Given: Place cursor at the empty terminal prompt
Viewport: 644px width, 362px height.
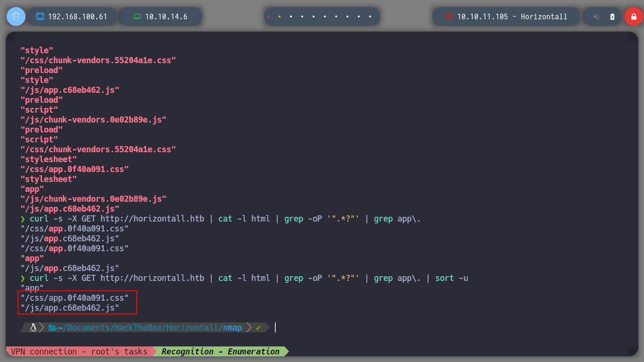Looking at the screenshot, I should pos(275,328).
